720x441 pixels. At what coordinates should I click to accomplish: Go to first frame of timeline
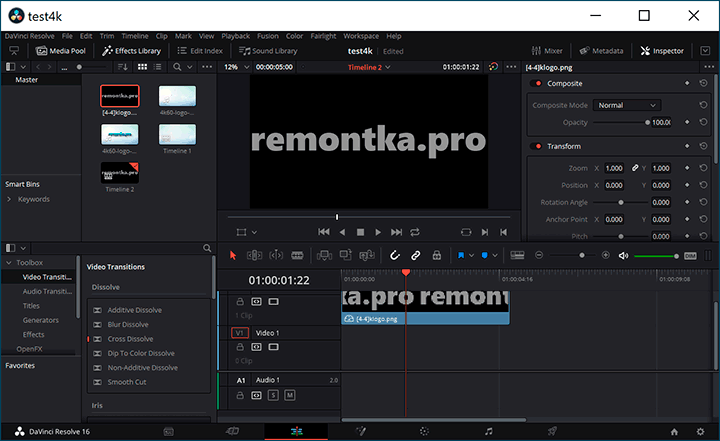pyautogui.click(x=324, y=232)
